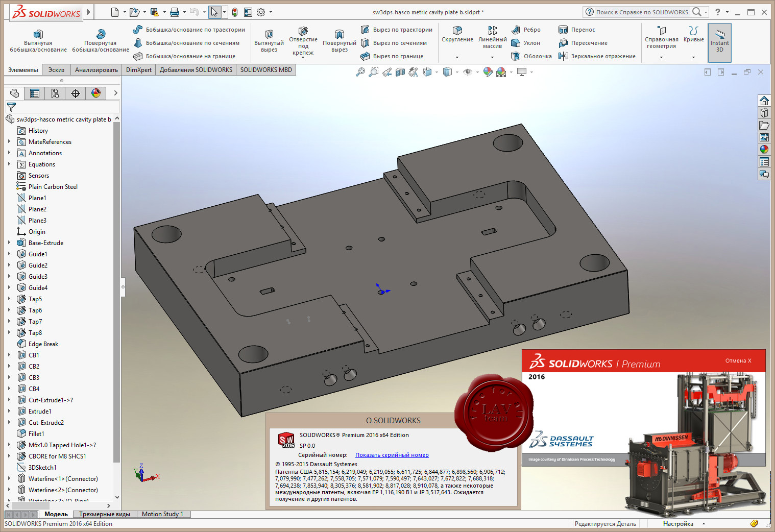
Task: Toggle Instant 3D mode
Action: pyautogui.click(x=719, y=42)
